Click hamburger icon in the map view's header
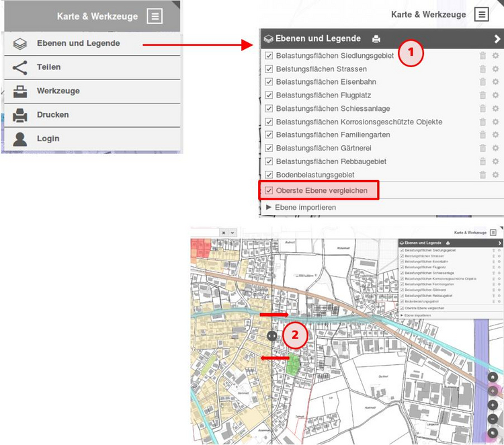The width and height of the screenshot is (504, 445). 493,232
